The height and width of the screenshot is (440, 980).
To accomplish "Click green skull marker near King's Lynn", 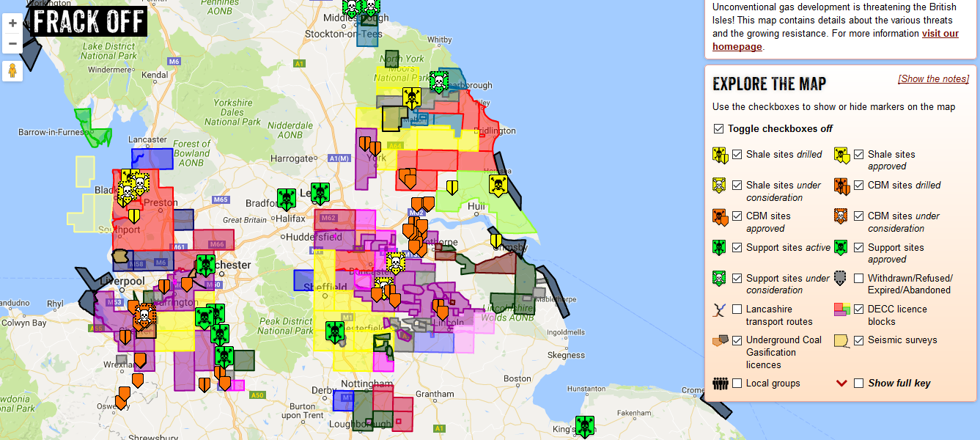I will [584, 425].
